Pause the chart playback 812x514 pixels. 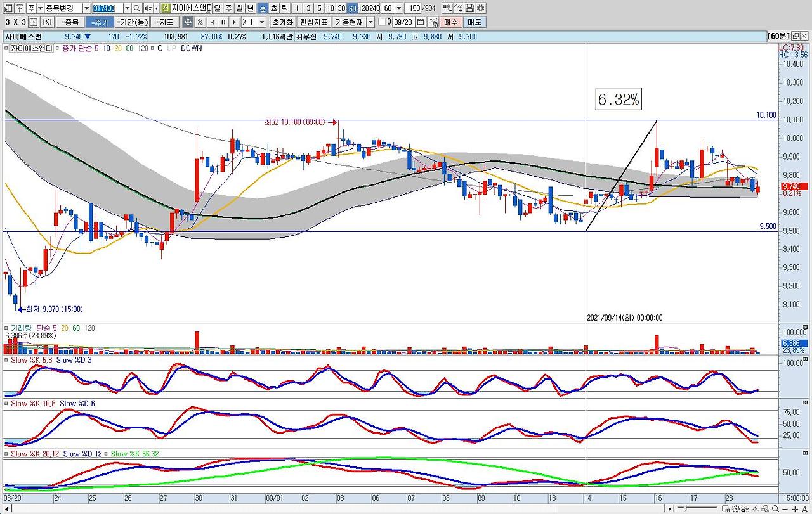point(223,22)
